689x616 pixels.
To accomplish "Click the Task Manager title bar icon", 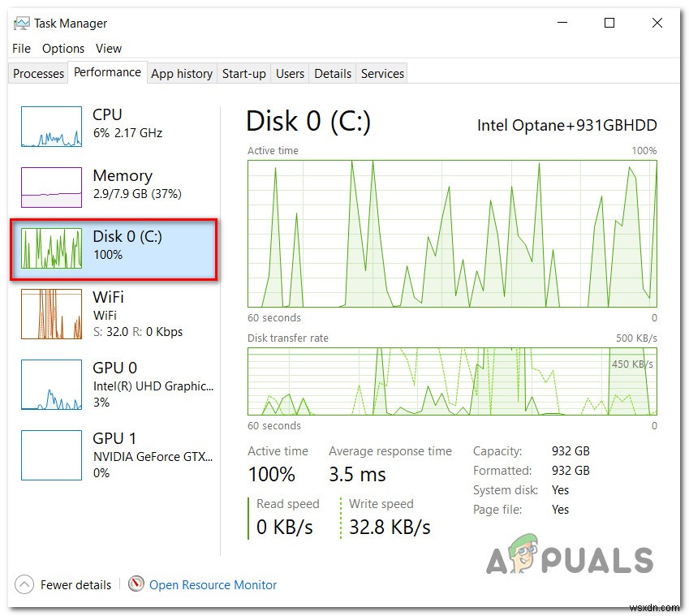I will point(20,23).
